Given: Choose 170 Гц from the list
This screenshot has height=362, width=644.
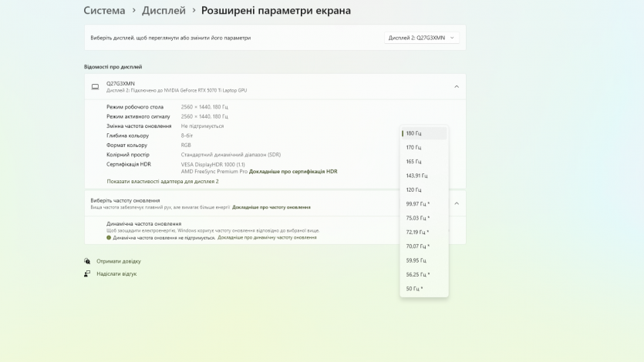Looking at the screenshot, I should point(414,147).
